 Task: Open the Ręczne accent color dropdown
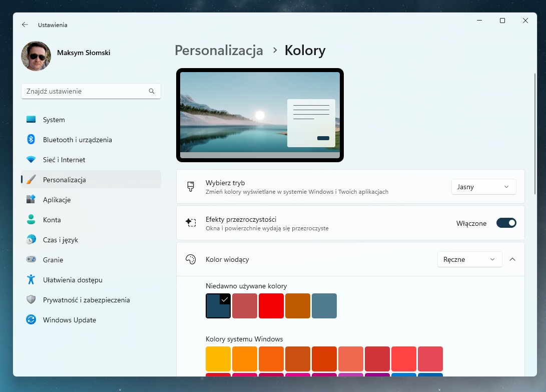[469, 259]
